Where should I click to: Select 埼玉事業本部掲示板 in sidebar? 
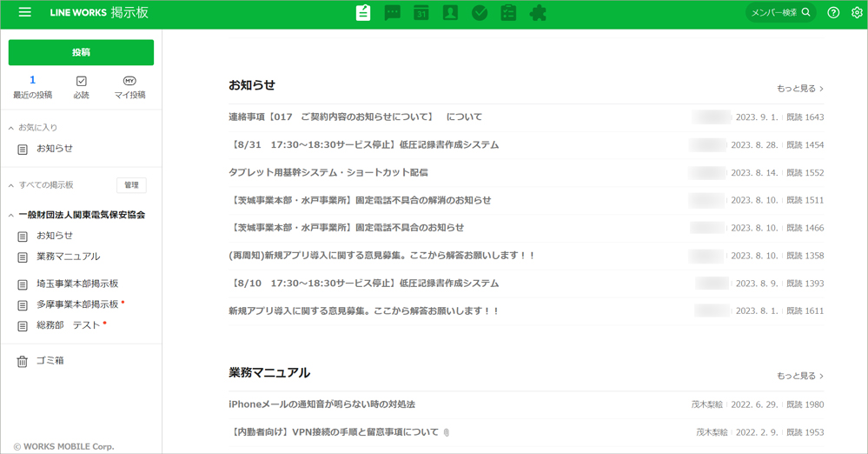click(x=76, y=284)
